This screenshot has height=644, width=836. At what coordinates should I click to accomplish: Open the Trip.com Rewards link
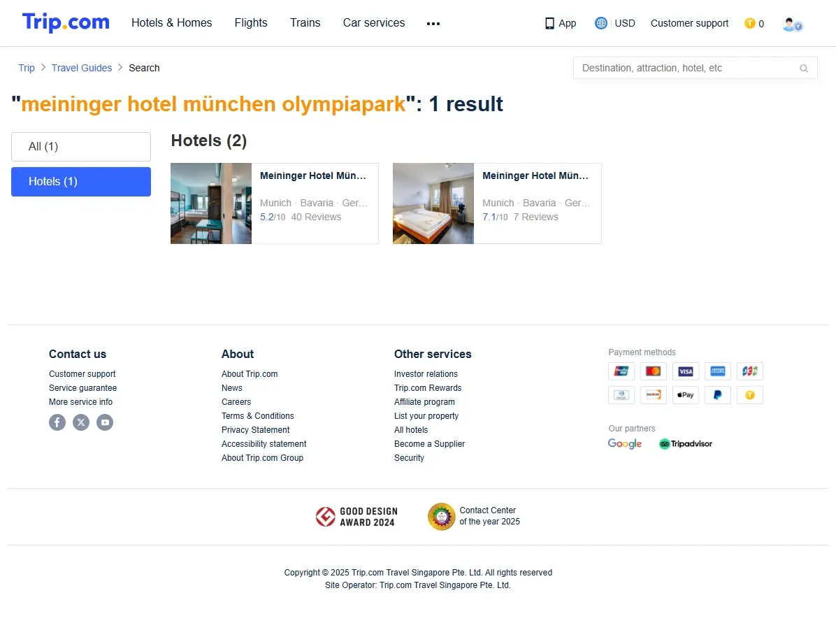click(428, 388)
